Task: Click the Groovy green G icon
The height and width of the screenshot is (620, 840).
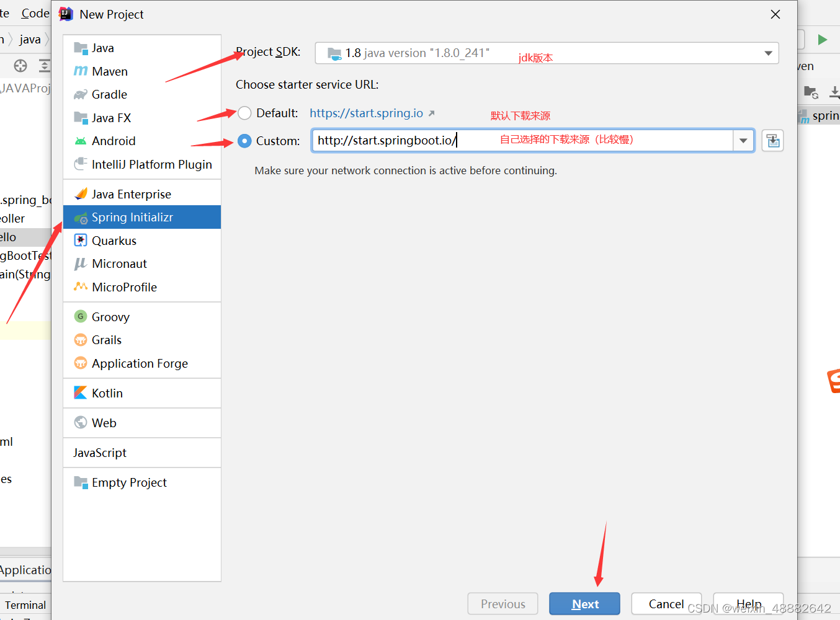Action: [81, 316]
